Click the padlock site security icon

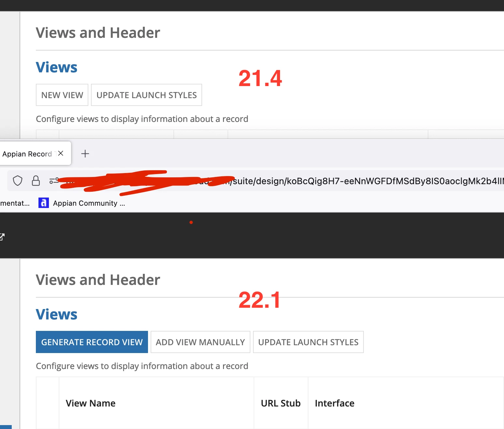pyautogui.click(x=36, y=181)
